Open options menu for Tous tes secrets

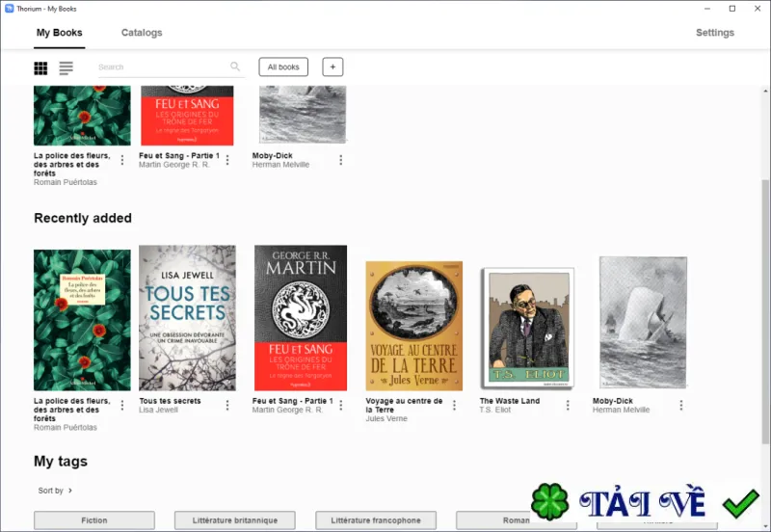227,405
